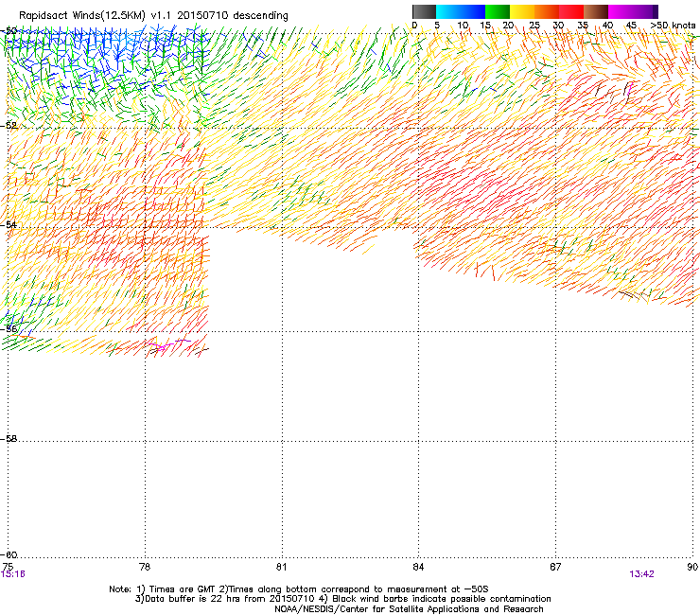Viewport: 700px width, 615px height.
Task: Click the -54 latitude axis label
Action: click(x=9, y=224)
